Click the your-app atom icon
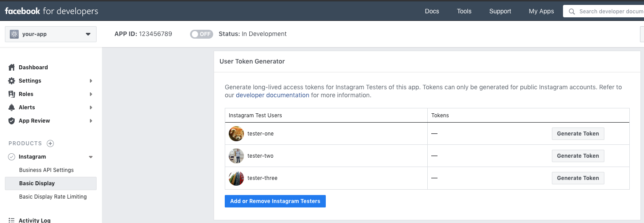 [x=14, y=34]
